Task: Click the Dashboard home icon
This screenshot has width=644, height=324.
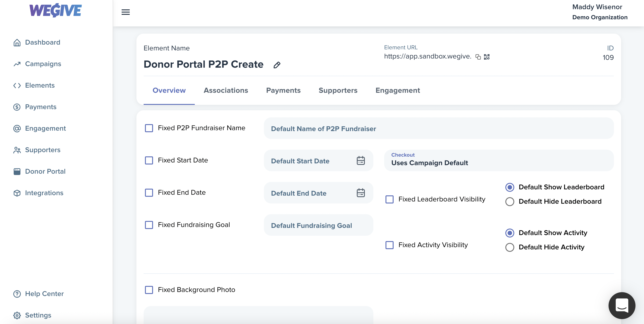Action: 17,42
